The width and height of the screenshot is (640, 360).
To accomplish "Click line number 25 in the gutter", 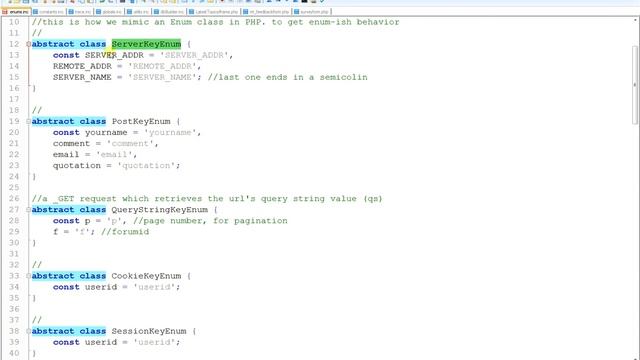I will [14, 187].
